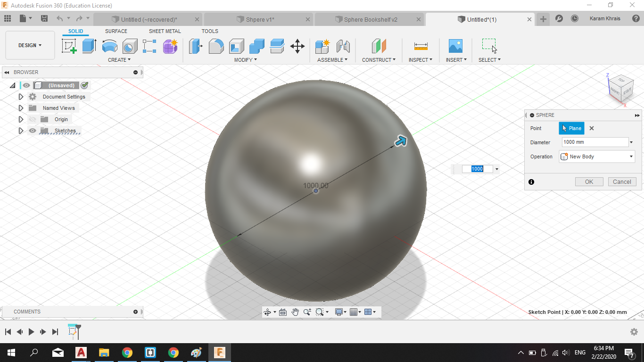644x362 pixels.
Task: Click the timeline Play button
Action: [x=31, y=332]
